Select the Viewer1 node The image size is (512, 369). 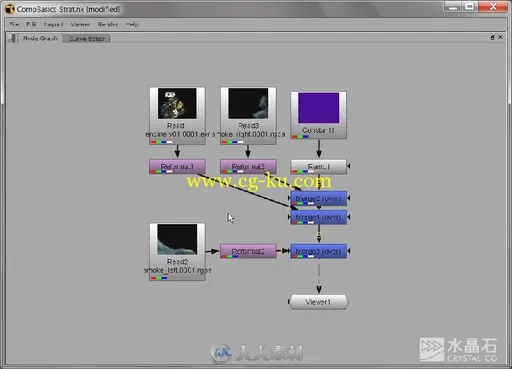[318, 302]
